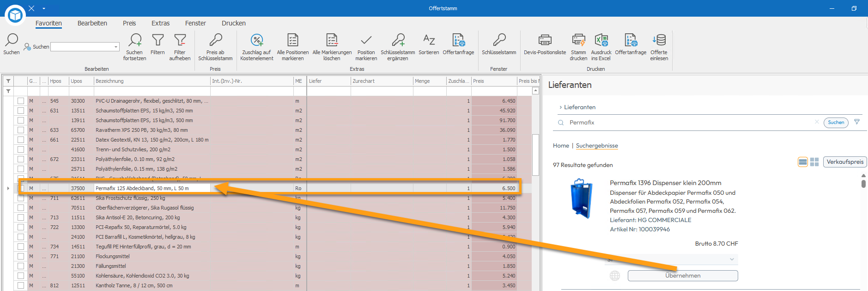The image size is (868, 291).
Task: Click the grid vertical scrollbar thumb
Action: tap(535, 155)
